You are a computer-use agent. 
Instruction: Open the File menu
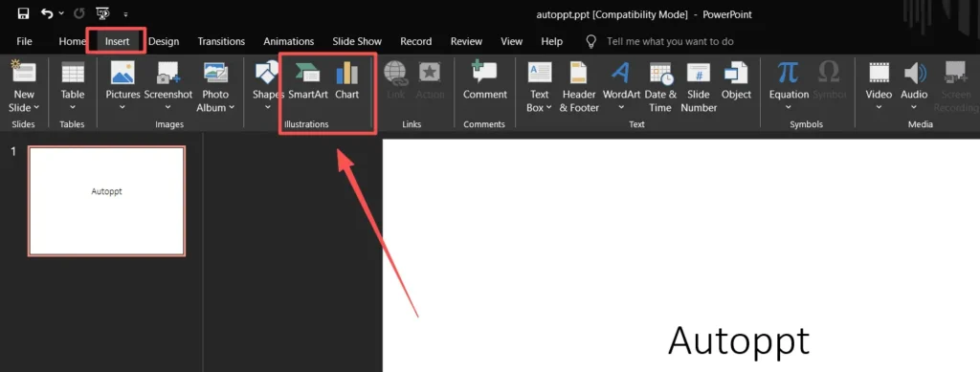24,41
